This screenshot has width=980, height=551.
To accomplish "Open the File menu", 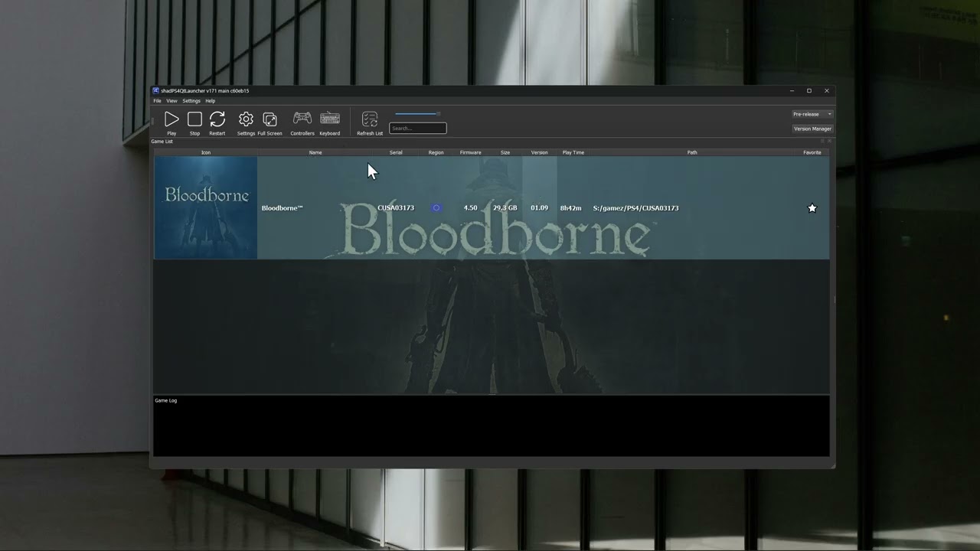I will click(157, 101).
